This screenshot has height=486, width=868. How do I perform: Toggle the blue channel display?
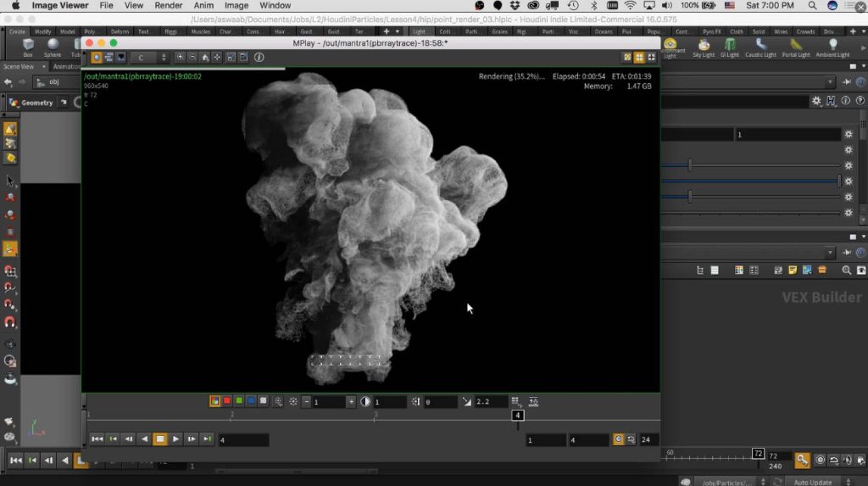[251, 401]
